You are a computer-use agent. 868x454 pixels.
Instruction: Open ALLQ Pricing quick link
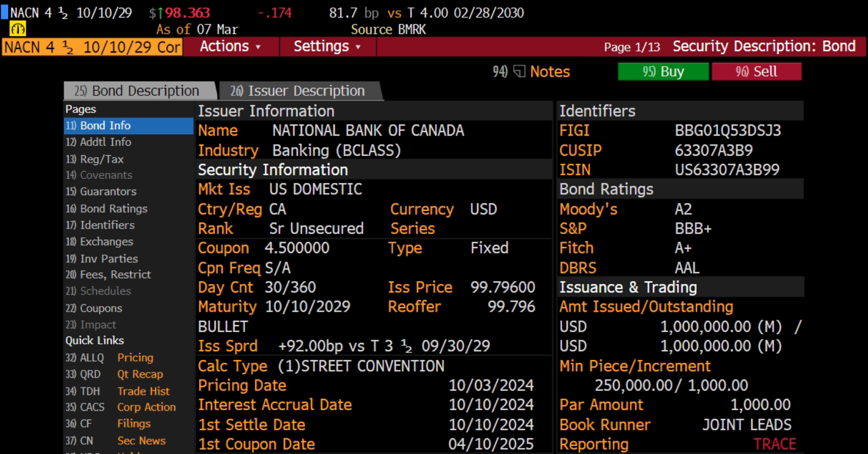coord(110,358)
